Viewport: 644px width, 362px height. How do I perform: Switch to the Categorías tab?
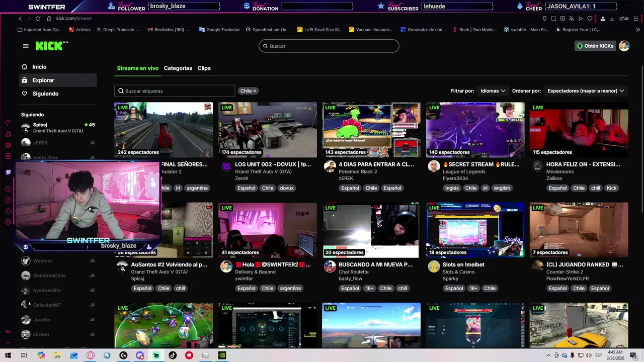coord(178,68)
